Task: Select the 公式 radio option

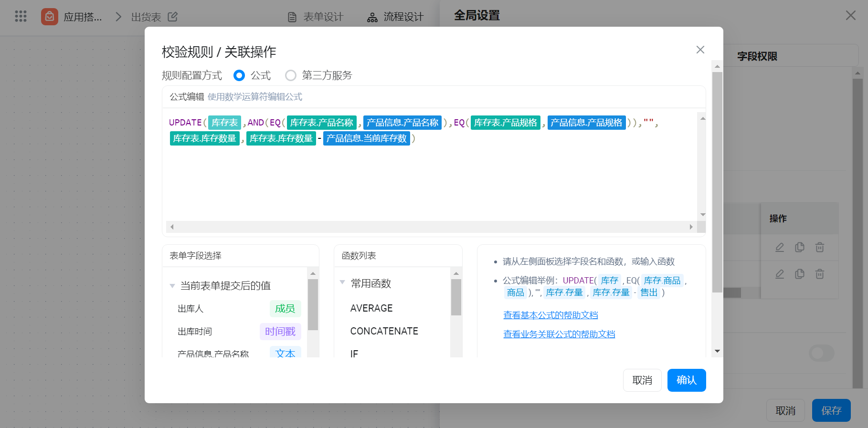Action: (x=239, y=75)
